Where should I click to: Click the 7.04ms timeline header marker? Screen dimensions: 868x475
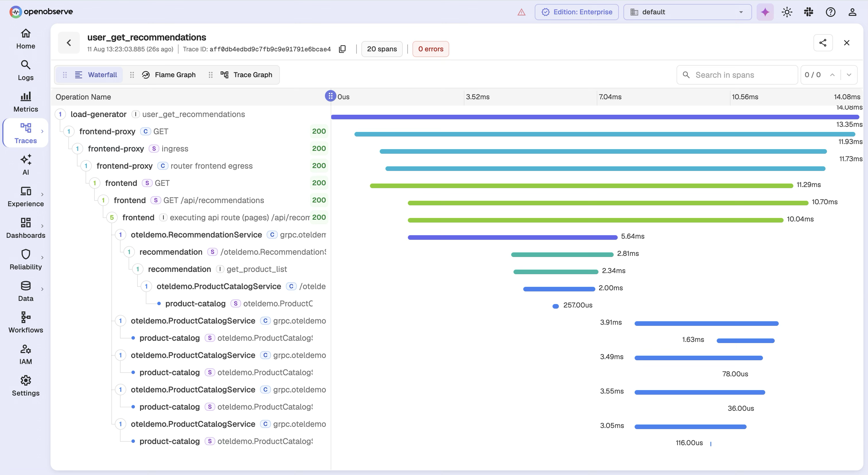610,97
